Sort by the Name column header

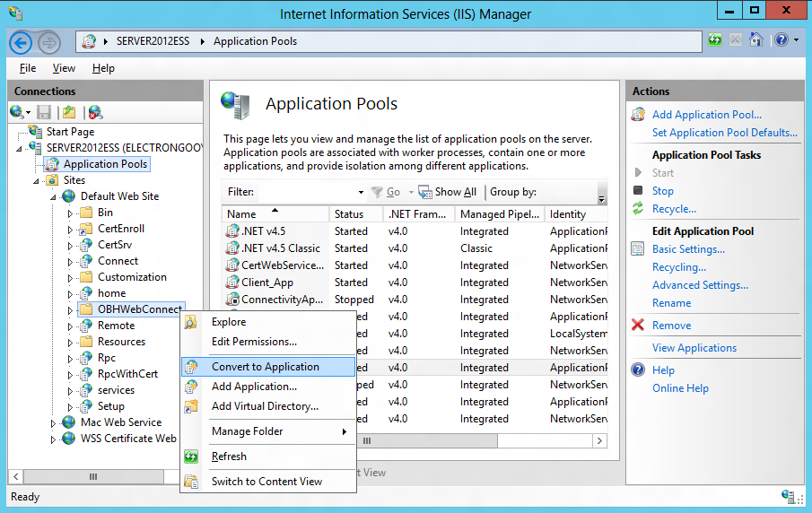tap(275, 213)
